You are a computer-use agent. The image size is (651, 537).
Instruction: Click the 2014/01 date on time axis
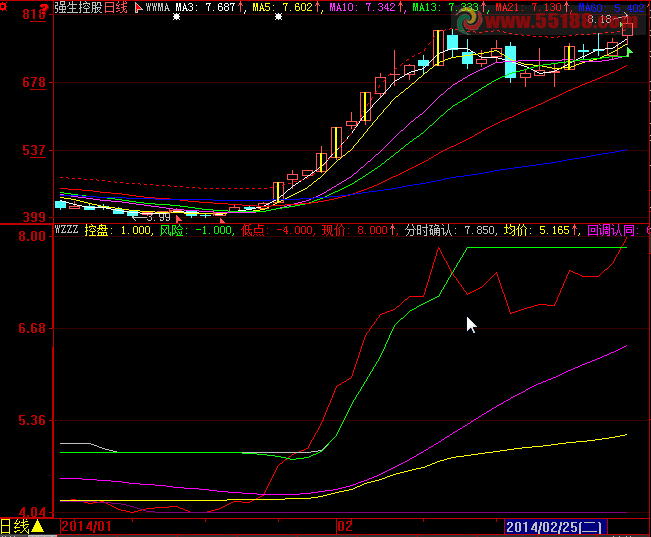(87, 527)
